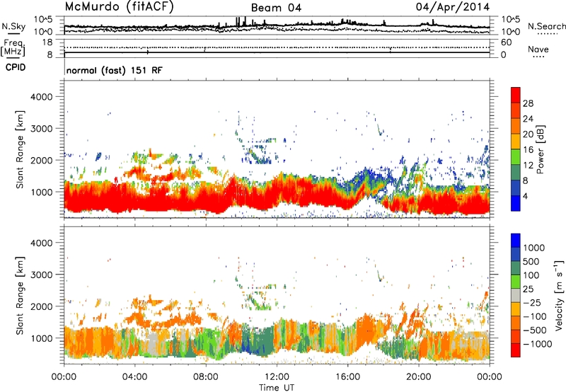The height and width of the screenshot is (392, 566).
Task: Click the "08:00" time axis tick
Action: click(206, 377)
